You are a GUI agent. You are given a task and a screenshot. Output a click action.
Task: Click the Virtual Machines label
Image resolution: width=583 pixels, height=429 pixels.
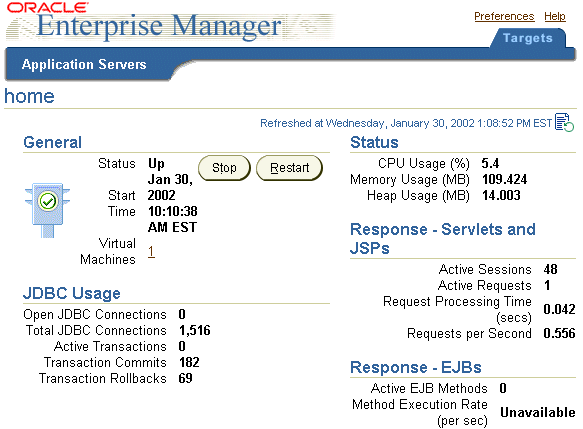click(x=108, y=252)
